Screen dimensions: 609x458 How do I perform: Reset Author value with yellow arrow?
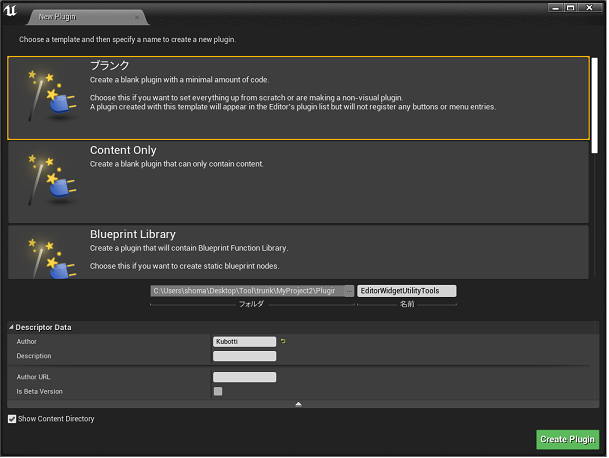pyautogui.click(x=284, y=342)
